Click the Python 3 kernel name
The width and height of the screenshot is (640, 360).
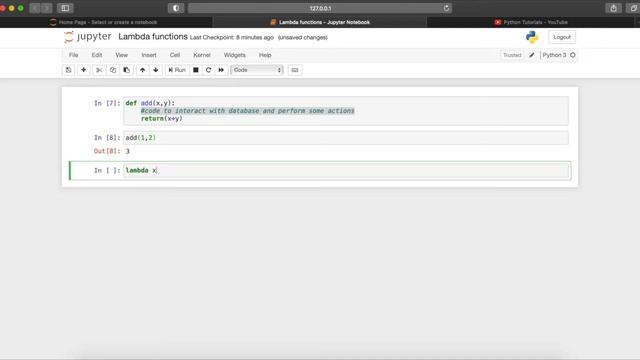(554, 55)
